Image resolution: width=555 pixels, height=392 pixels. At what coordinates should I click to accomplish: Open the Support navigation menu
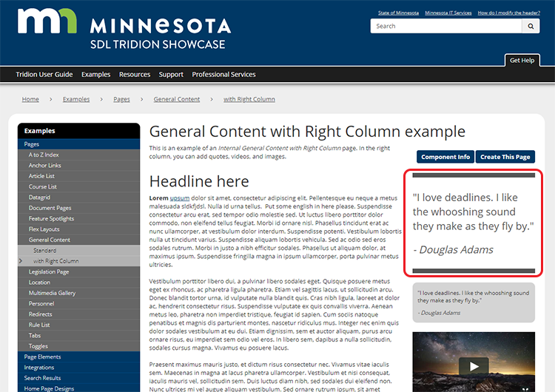(x=171, y=74)
